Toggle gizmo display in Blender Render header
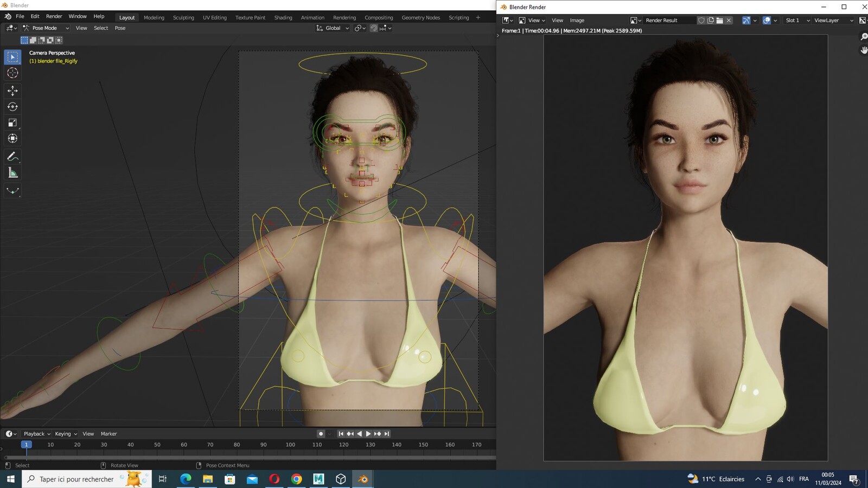This screenshot has height=488, width=868. tap(746, 20)
